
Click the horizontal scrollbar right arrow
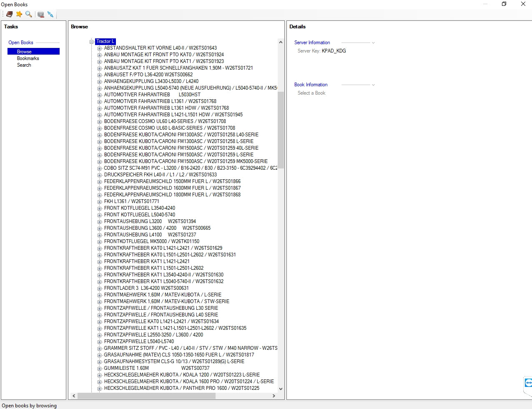tap(274, 396)
